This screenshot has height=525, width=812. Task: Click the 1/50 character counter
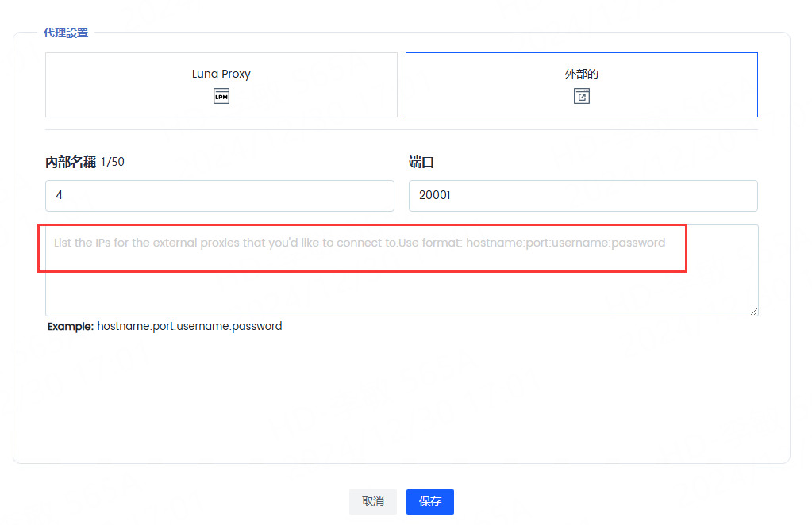click(x=113, y=163)
